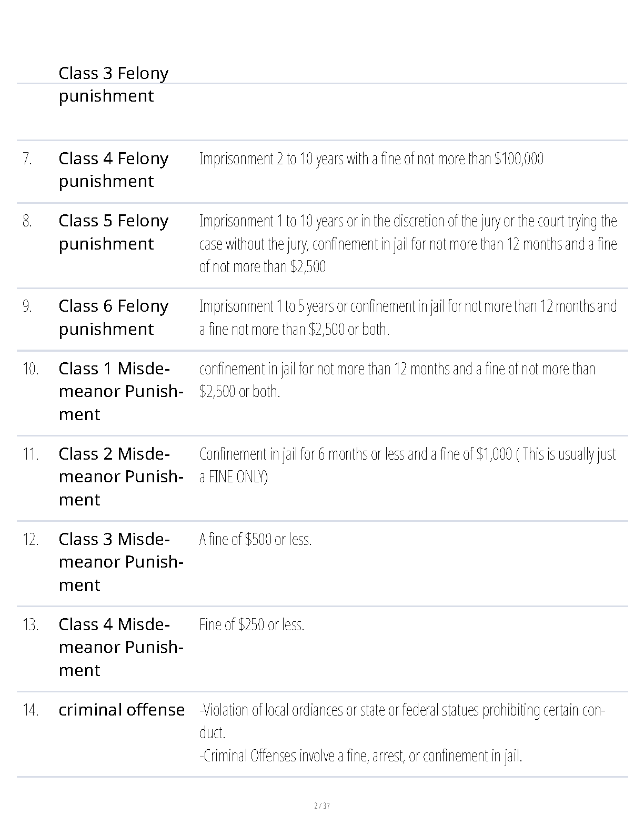The image size is (644, 834).
Task: Click the "Class 3 Felony punishment" term
Action: click(x=113, y=84)
